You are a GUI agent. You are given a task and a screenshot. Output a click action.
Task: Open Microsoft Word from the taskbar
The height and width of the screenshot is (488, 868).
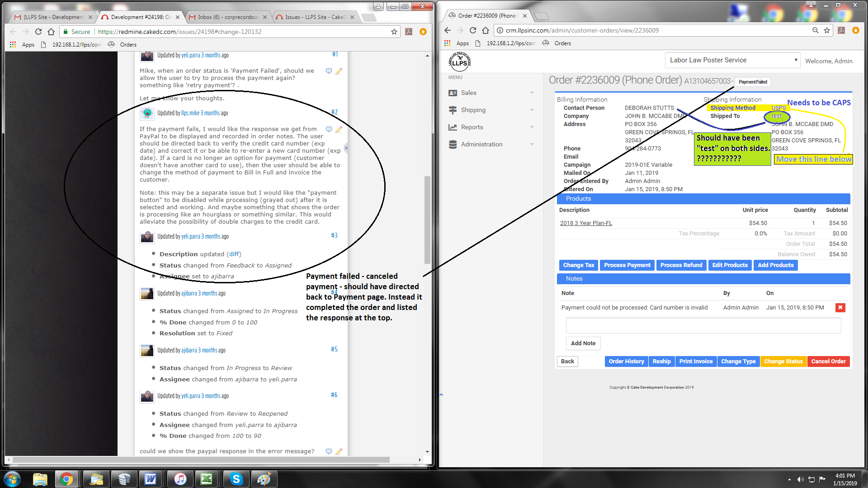(151, 479)
